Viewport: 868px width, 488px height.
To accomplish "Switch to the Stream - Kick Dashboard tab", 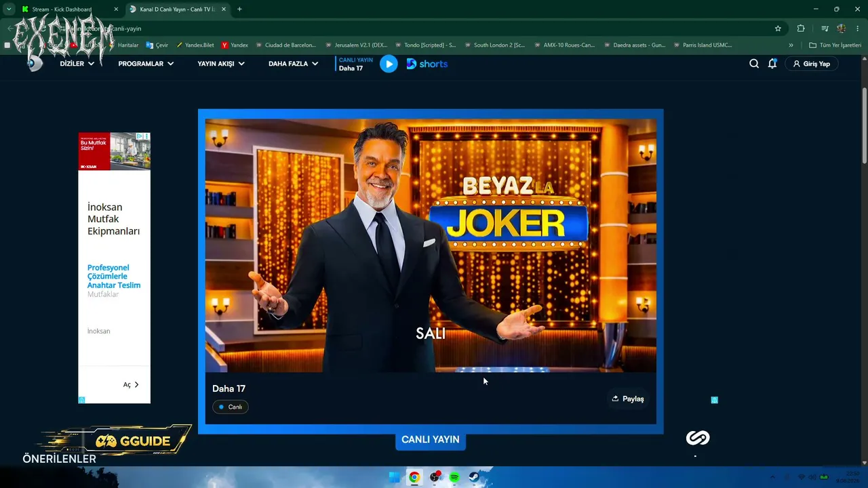I will pos(69,9).
